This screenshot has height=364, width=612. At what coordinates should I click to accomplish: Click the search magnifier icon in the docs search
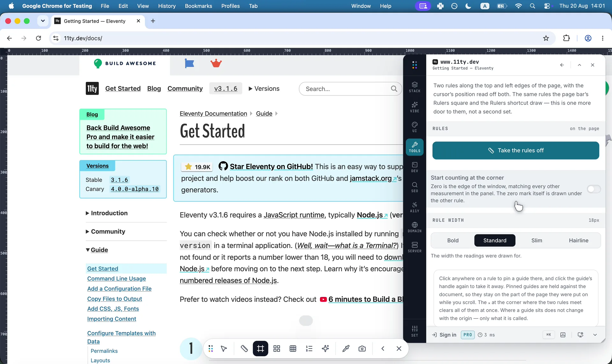pos(394,89)
